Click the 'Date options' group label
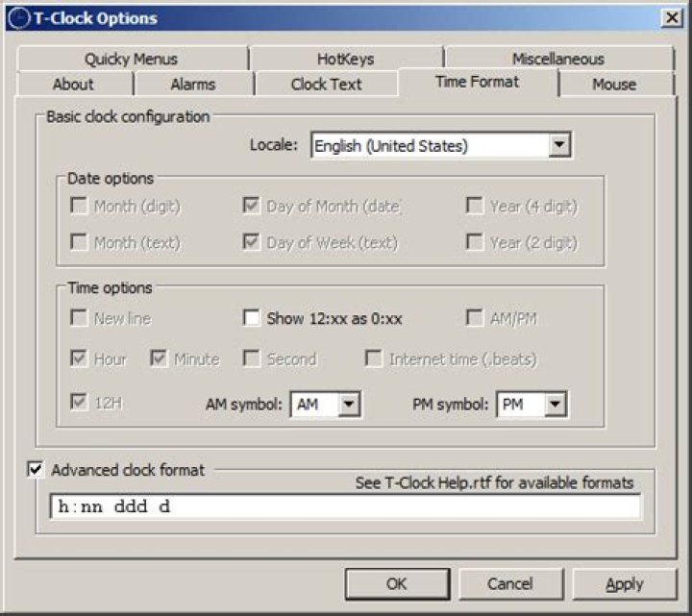The width and height of the screenshot is (692, 616). (x=111, y=179)
